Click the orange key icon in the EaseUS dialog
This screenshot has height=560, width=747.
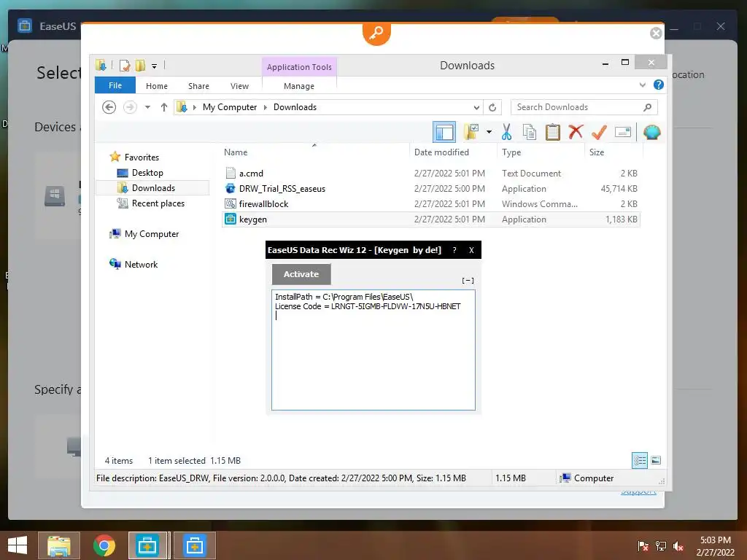point(376,32)
